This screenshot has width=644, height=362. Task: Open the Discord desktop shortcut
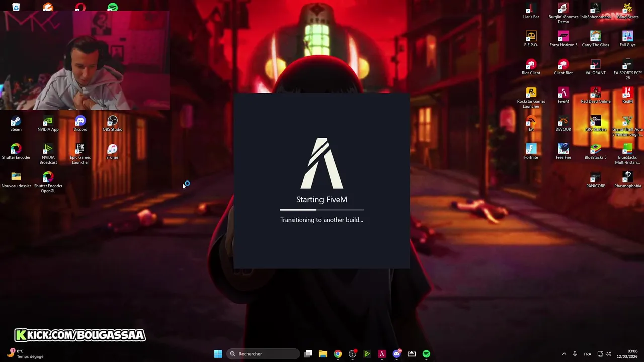coord(80,124)
